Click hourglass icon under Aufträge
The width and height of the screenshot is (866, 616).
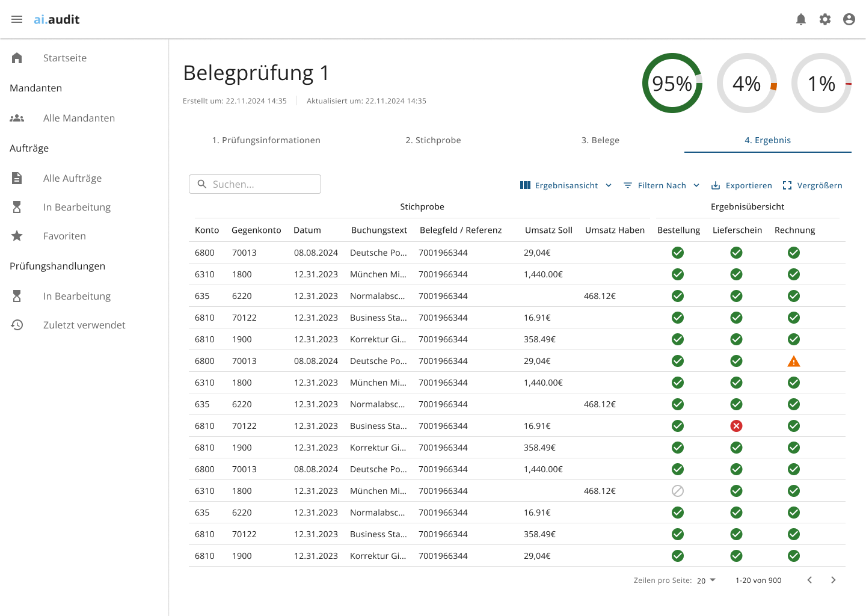[17, 207]
